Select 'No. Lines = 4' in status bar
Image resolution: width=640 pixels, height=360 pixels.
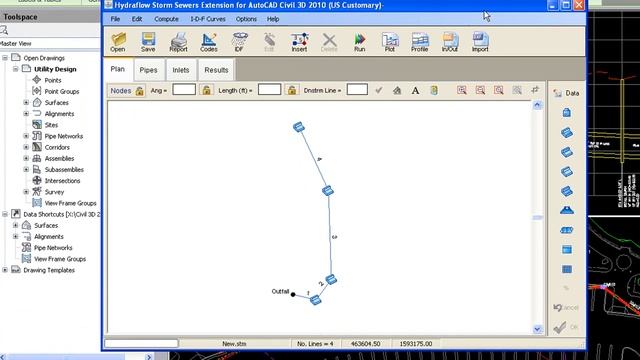pyautogui.click(x=315, y=344)
